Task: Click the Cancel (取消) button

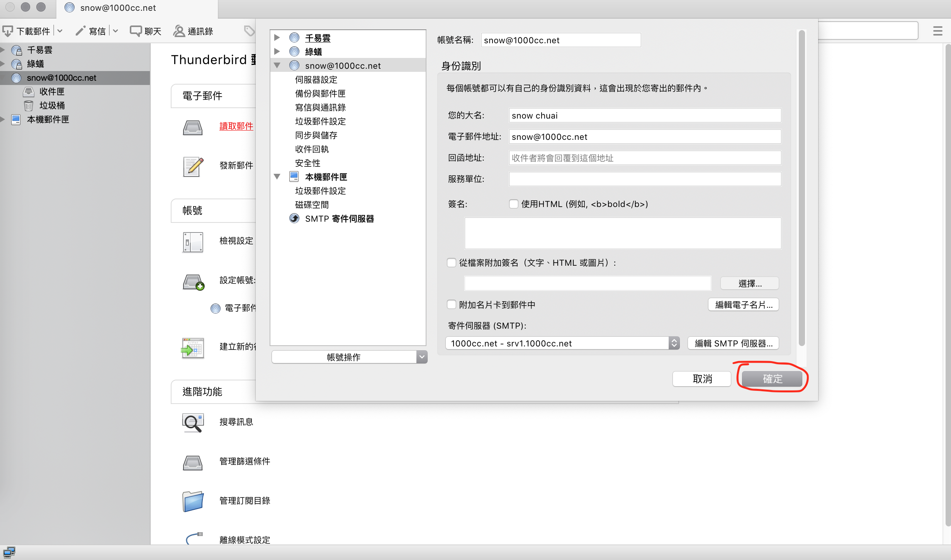Action: click(x=702, y=379)
